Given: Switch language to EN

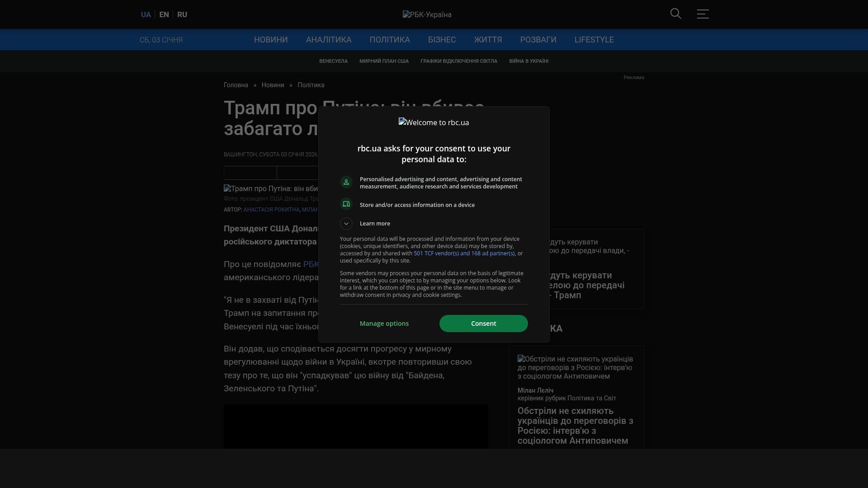Looking at the screenshot, I should 164,14.
